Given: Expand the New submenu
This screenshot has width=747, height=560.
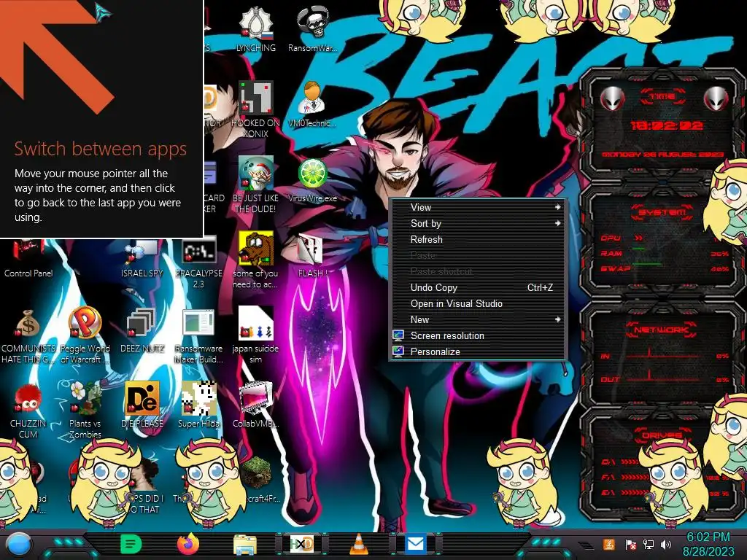Looking at the screenshot, I should pos(478,319).
